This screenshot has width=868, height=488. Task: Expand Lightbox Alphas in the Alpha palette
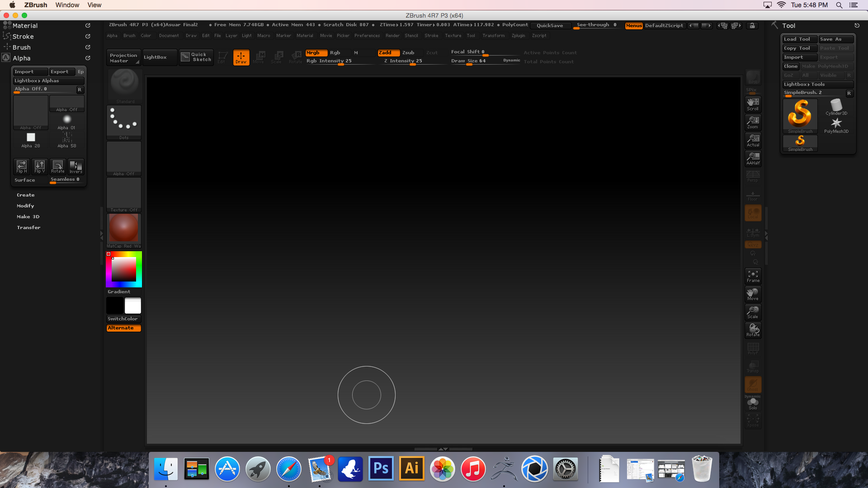tap(48, 80)
